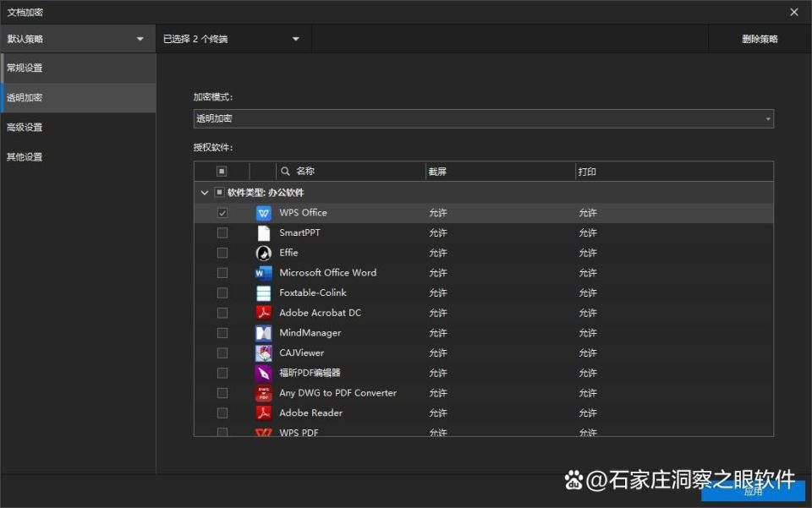
Task: Click the Adobe Reader icon
Action: click(x=264, y=412)
